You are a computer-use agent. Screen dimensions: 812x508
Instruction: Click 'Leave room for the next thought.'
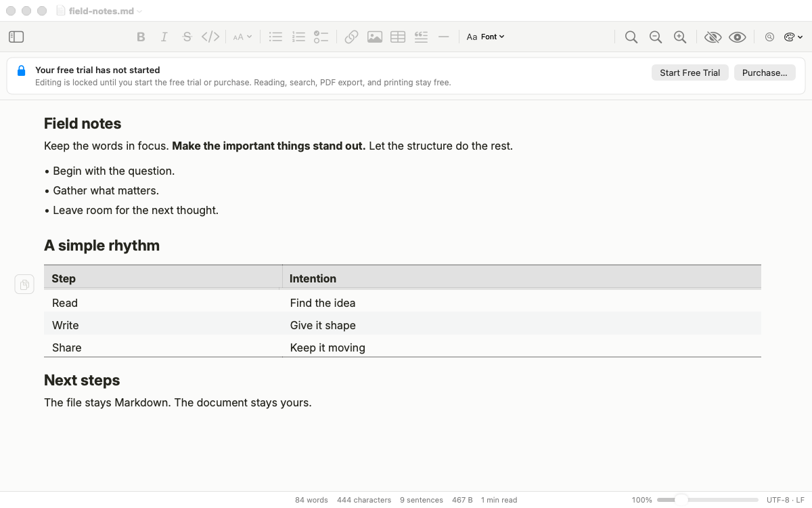pyautogui.click(x=135, y=210)
